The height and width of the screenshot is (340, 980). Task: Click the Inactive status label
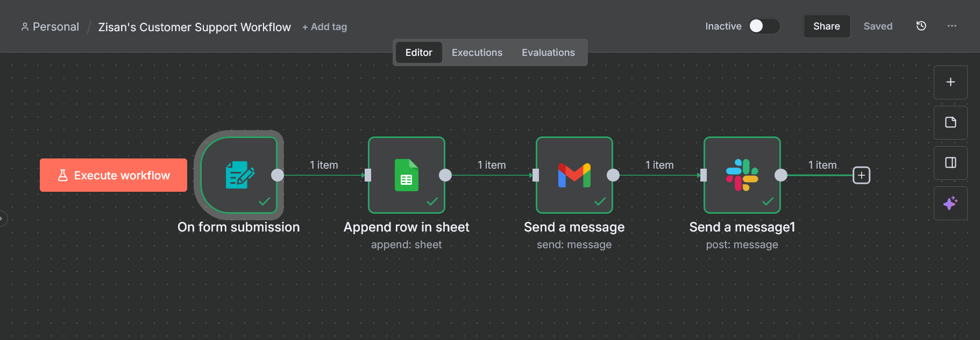[723, 26]
